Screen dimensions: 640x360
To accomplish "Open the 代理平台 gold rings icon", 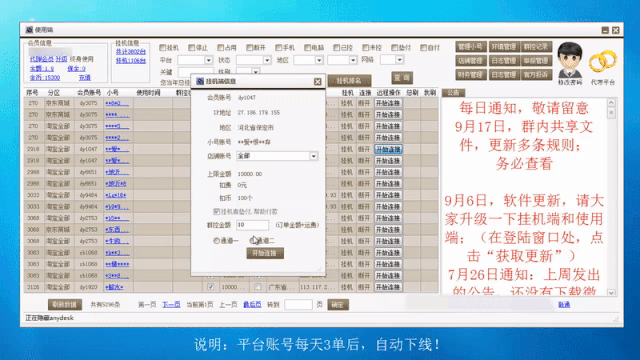I will pos(602,62).
